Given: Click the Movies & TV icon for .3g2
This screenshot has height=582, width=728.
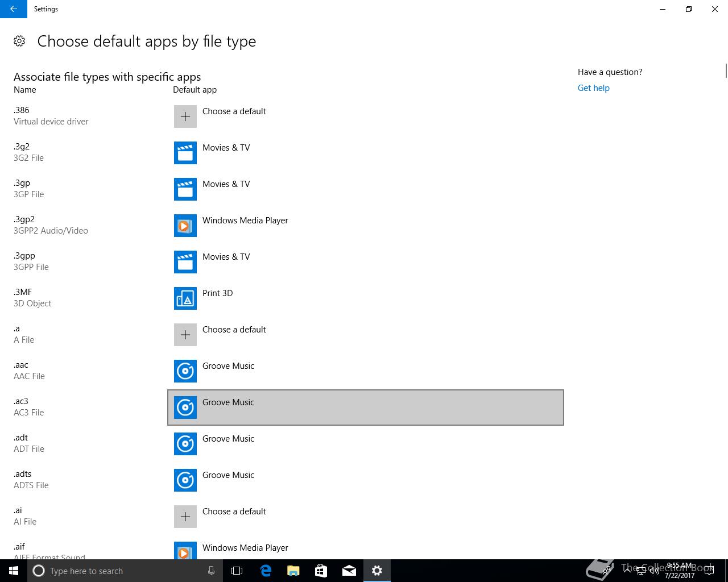Looking at the screenshot, I should (185, 153).
